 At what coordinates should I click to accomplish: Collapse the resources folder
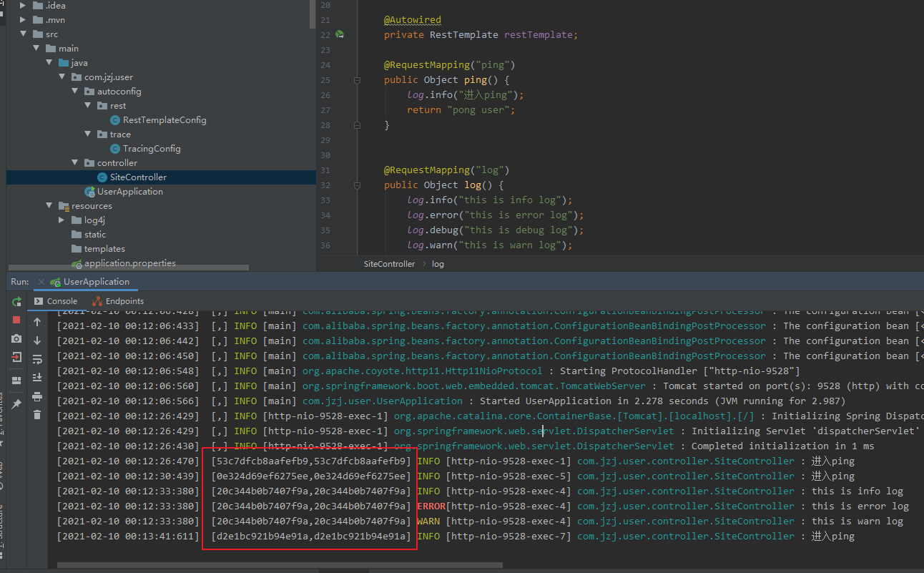pyautogui.click(x=49, y=206)
